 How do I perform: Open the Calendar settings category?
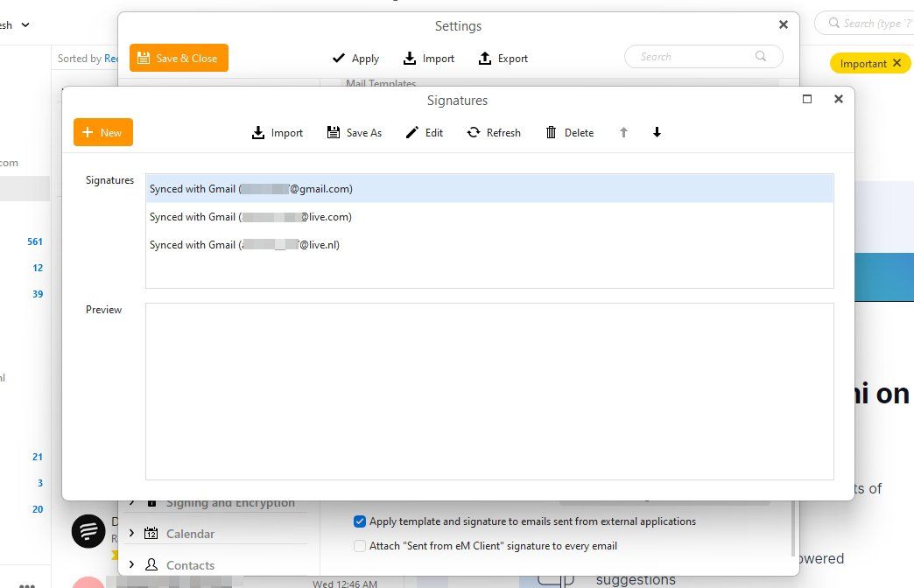tap(190, 534)
